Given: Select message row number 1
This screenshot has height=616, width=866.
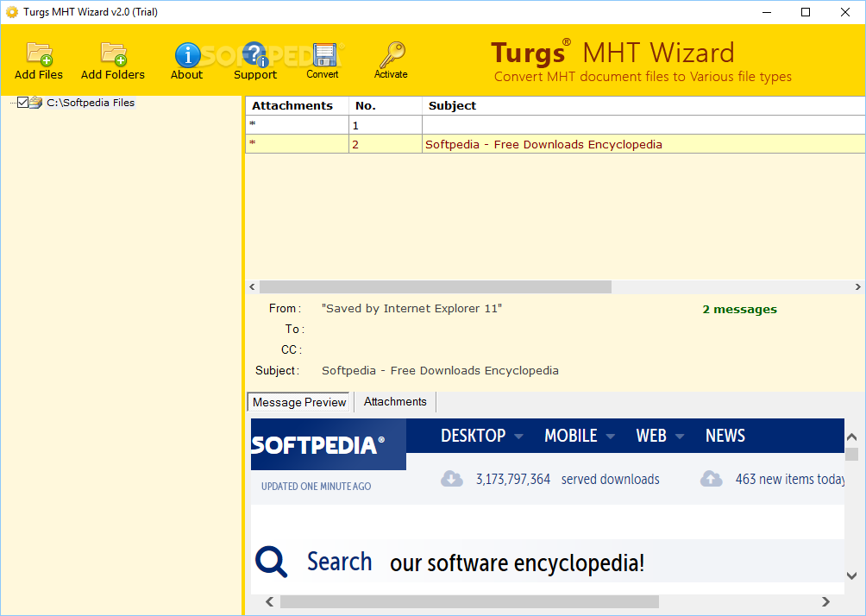Looking at the screenshot, I should (555, 125).
